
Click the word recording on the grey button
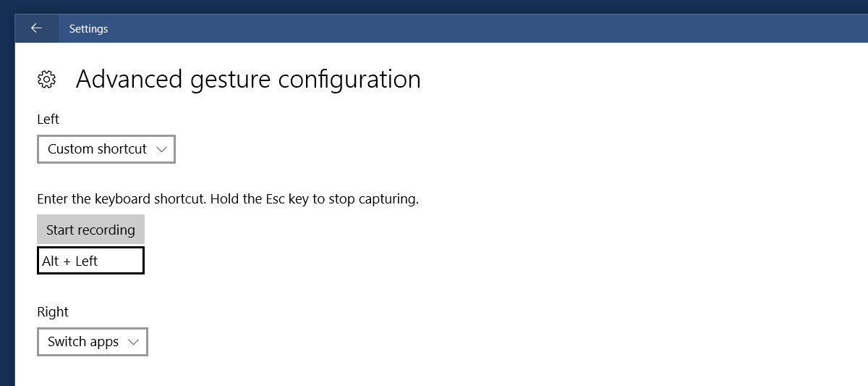(x=108, y=230)
